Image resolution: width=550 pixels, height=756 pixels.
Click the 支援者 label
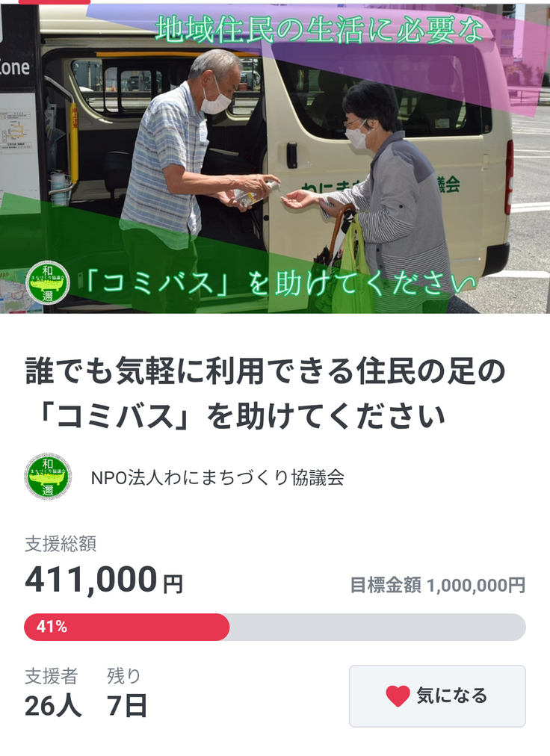click(x=52, y=676)
